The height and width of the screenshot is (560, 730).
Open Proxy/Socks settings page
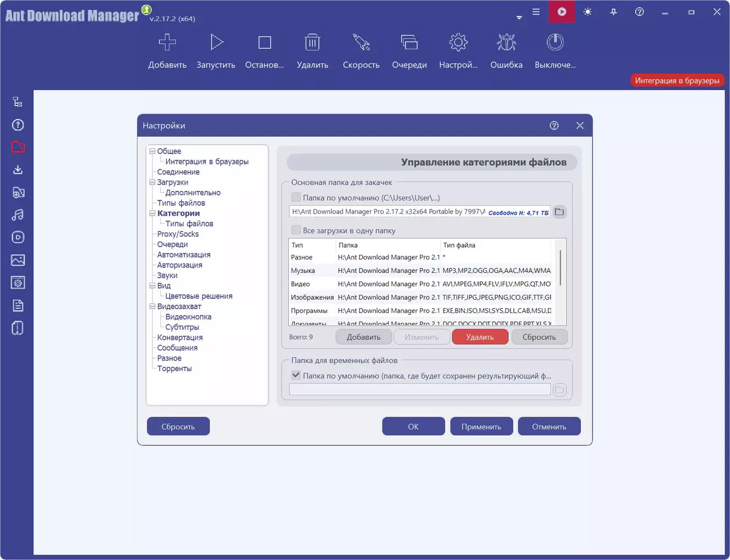pos(178,234)
